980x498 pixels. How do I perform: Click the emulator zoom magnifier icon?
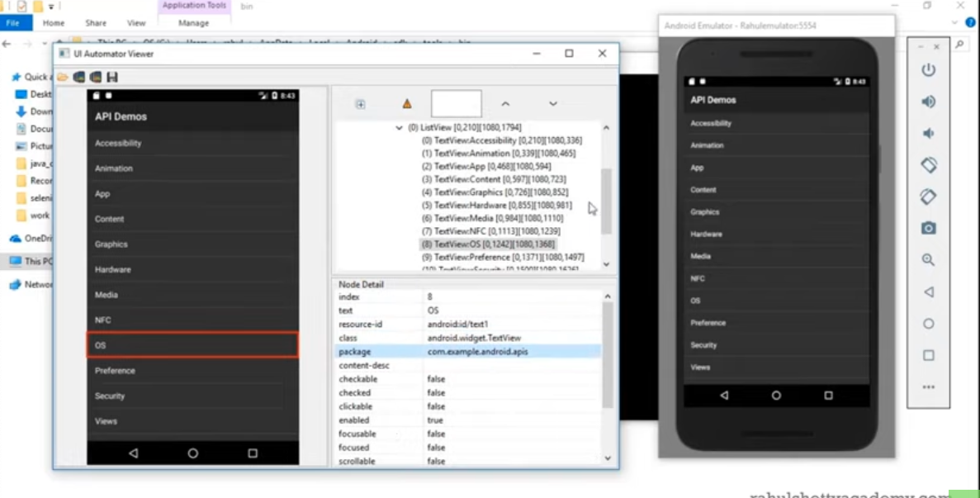tap(928, 260)
